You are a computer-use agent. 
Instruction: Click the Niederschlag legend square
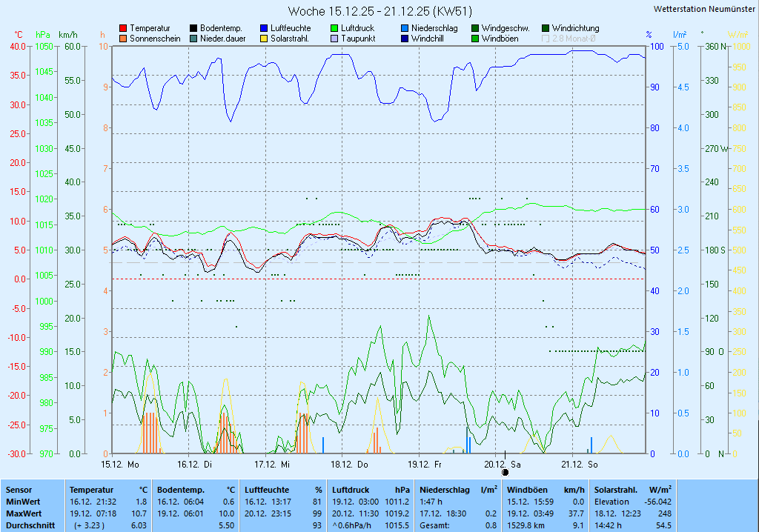coord(405,28)
